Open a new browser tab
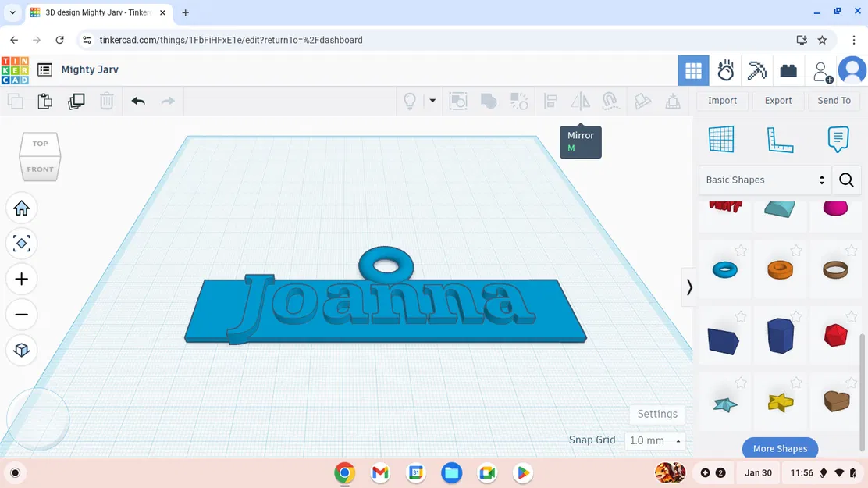 (x=186, y=12)
